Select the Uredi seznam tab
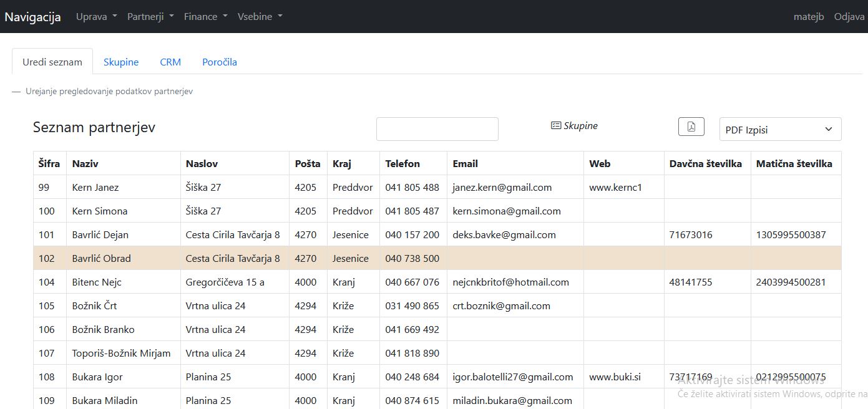The width and height of the screenshot is (868, 409). (x=52, y=62)
